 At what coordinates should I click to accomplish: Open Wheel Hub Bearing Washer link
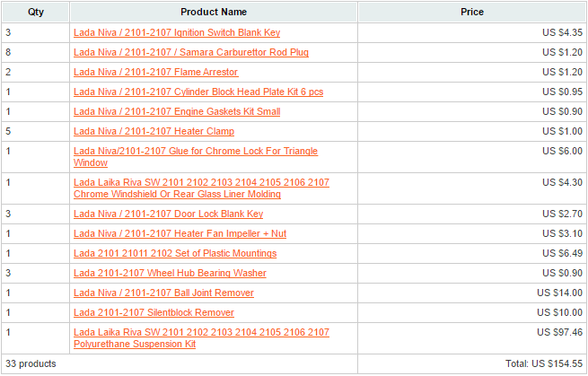(x=170, y=273)
